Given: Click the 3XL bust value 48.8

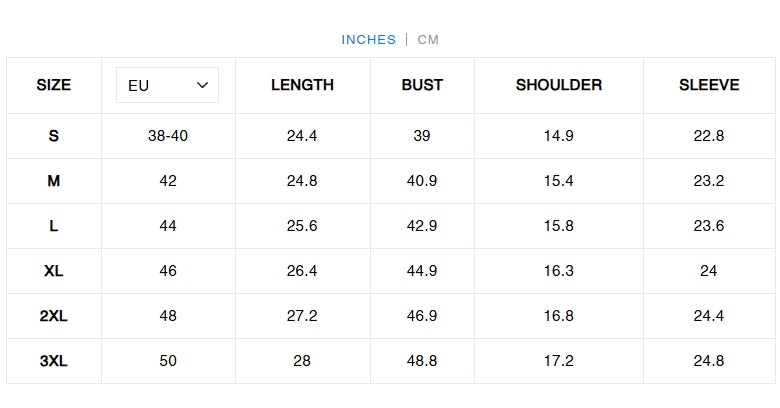Looking at the screenshot, I should coord(422,361).
